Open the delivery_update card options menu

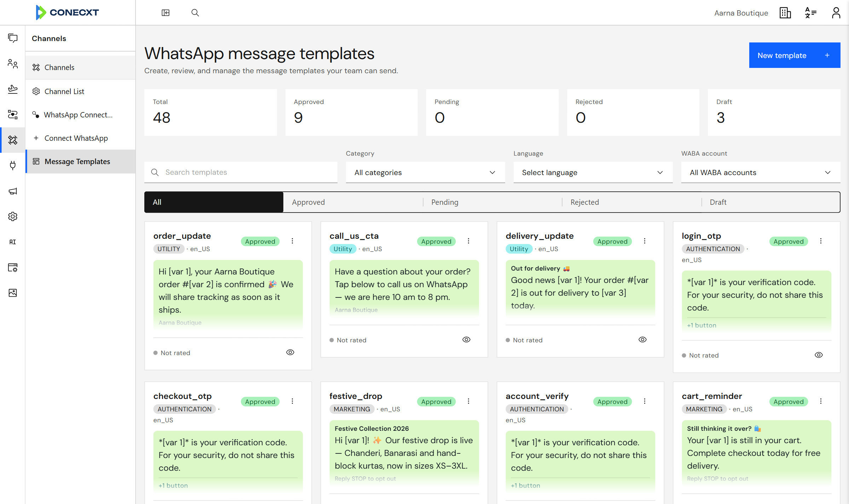(645, 241)
